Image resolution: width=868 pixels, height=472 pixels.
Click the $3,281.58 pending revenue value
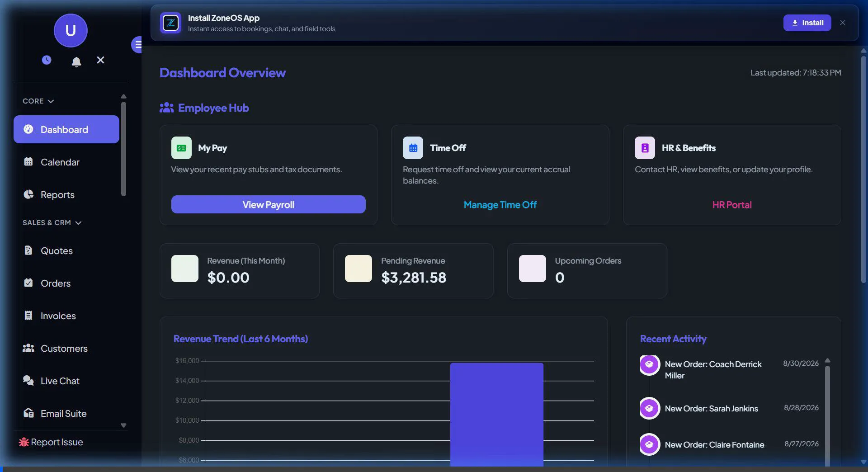[414, 277]
